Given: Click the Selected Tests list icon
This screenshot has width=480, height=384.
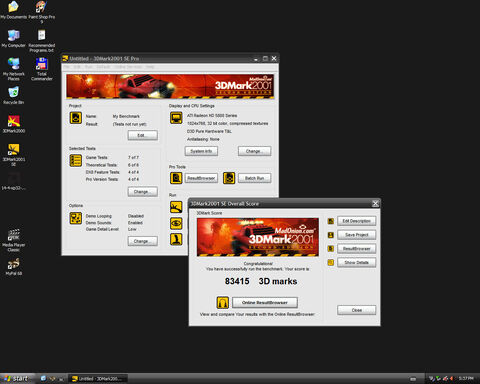Looking at the screenshot, I should point(76,161).
